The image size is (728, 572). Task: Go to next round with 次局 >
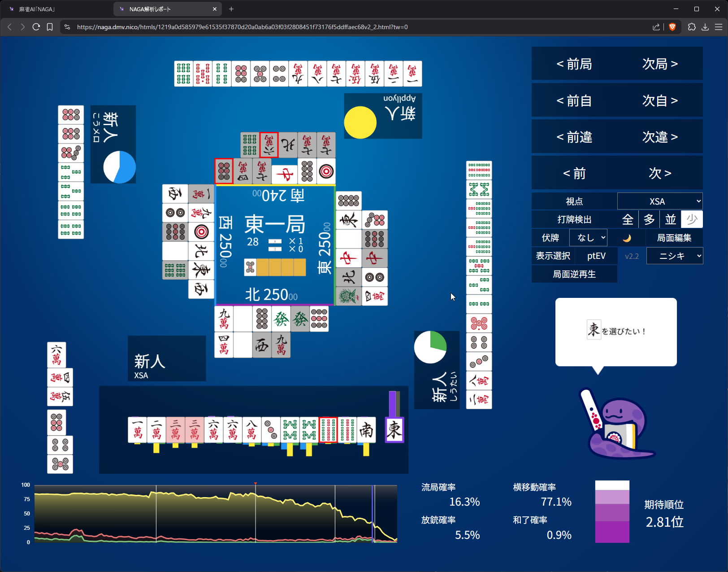pyautogui.click(x=660, y=64)
